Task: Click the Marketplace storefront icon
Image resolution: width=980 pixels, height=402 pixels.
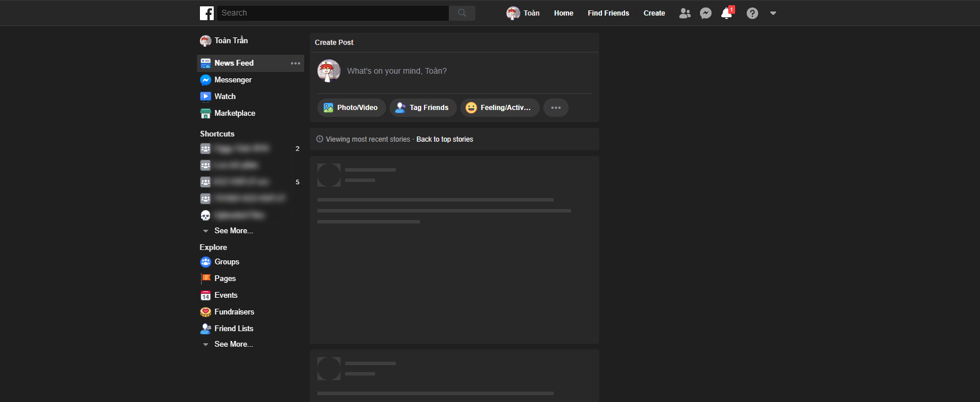Action: (x=206, y=113)
